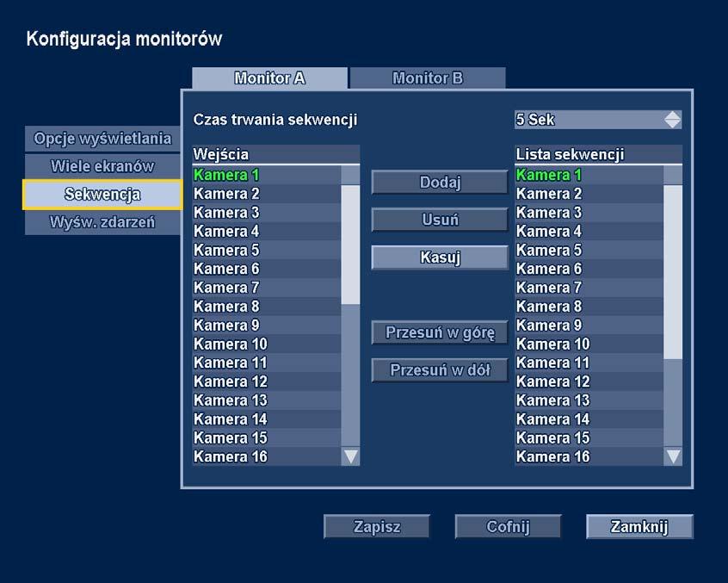
Task: Select Kamera 12 in Wejścia list
Action: coord(267,381)
